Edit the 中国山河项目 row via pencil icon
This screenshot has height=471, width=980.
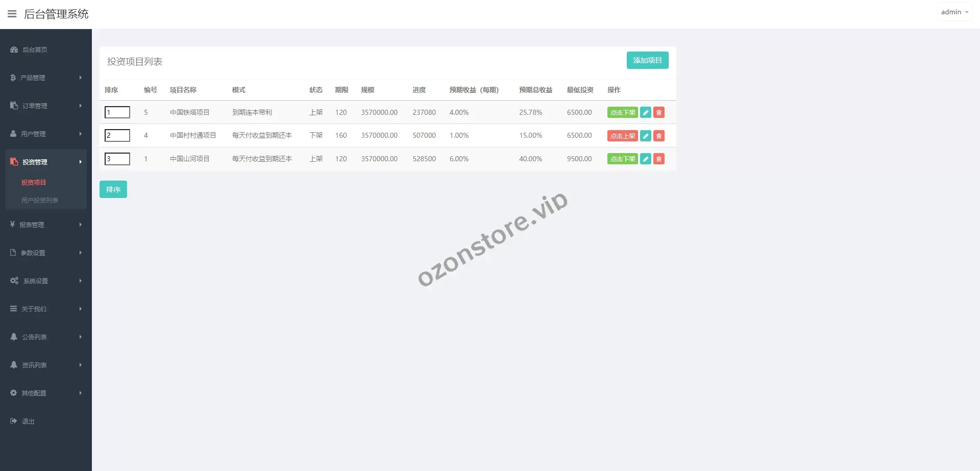coord(645,159)
